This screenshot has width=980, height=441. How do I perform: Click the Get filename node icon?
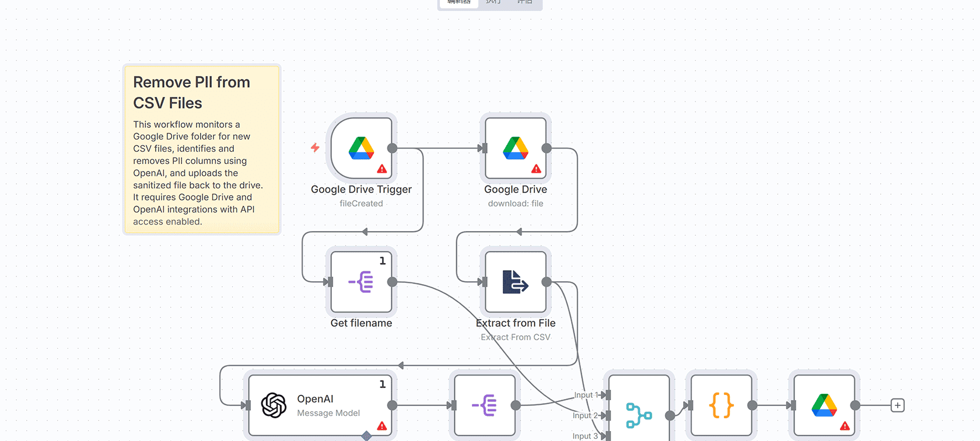pos(361,282)
